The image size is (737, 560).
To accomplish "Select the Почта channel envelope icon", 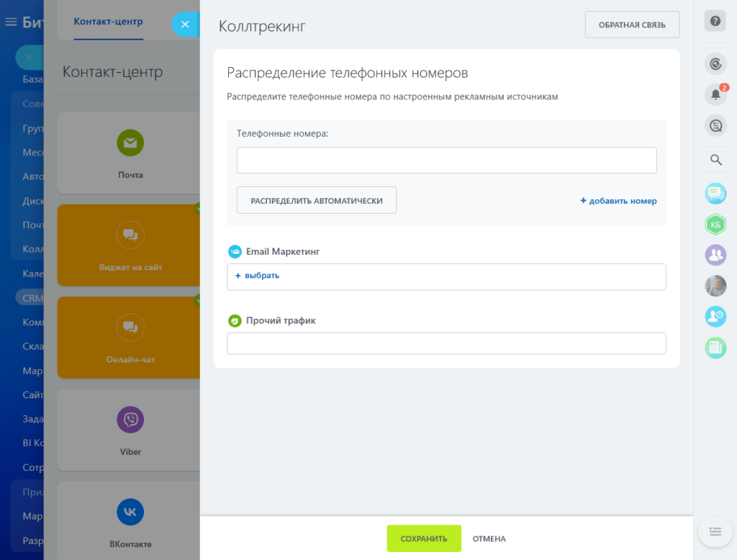I will 130,143.
